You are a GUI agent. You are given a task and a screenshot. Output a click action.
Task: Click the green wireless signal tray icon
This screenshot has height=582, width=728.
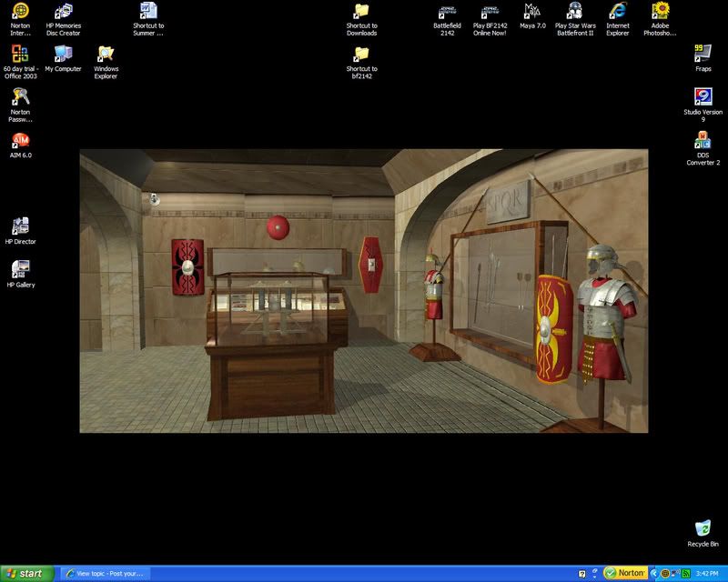tap(686, 574)
